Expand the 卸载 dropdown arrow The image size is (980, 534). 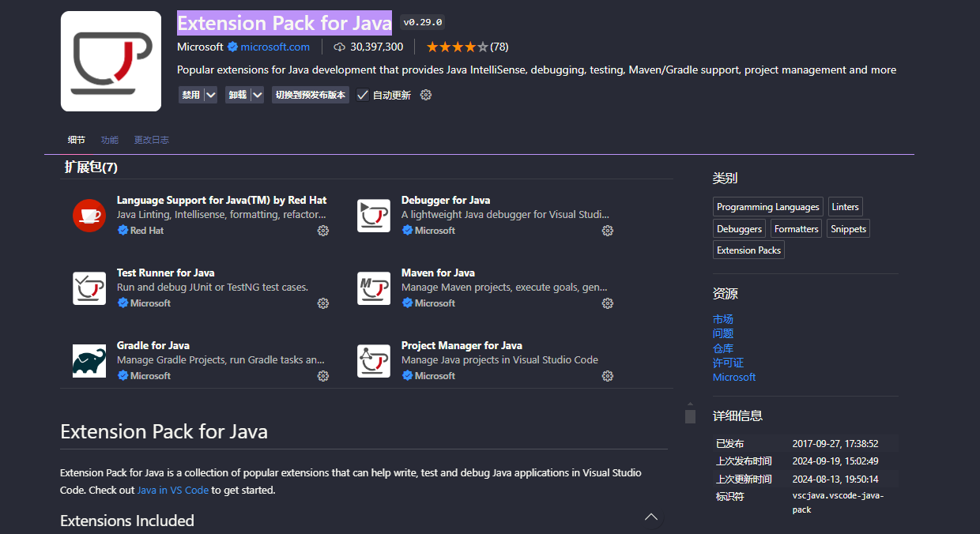point(257,95)
